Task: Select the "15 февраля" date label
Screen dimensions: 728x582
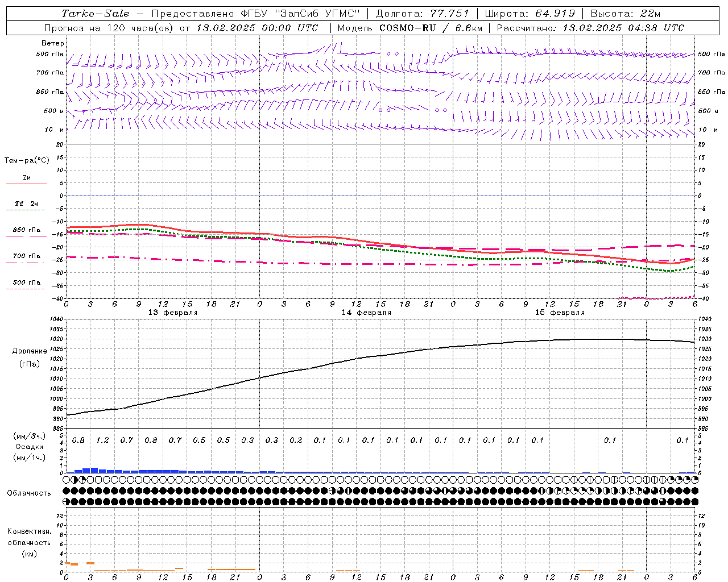Action: tap(560, 313)
